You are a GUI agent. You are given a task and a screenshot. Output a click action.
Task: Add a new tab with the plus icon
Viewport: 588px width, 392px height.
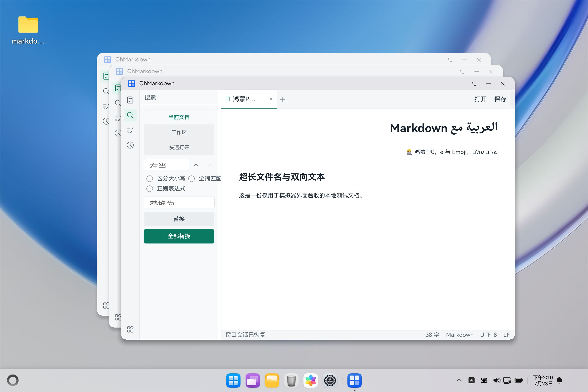(x=283, y=99)
